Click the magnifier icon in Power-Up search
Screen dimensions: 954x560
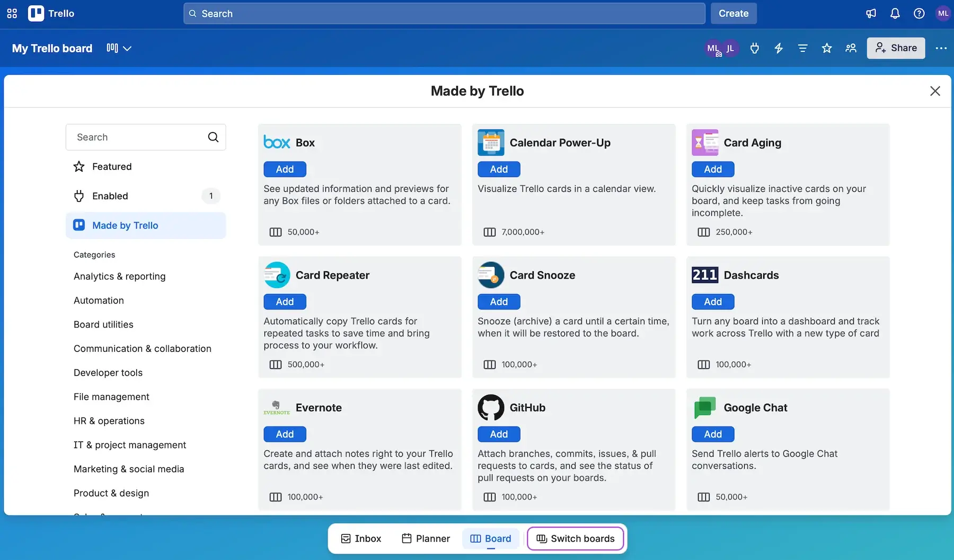pos(213,137)
